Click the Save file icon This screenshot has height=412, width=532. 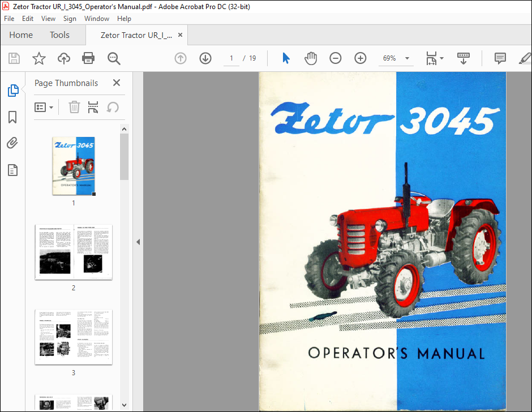tap(14, 58)
